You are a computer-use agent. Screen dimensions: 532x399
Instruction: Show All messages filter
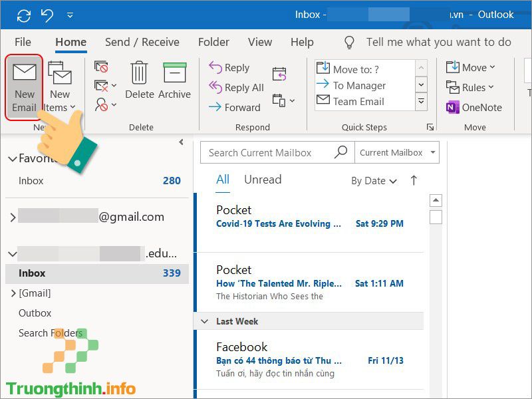[x=223, y=180]
